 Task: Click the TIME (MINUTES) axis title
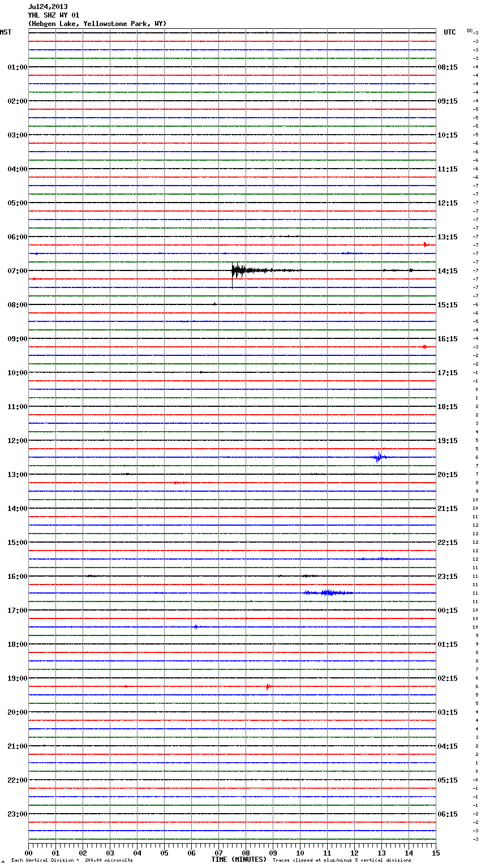[239, 859]
